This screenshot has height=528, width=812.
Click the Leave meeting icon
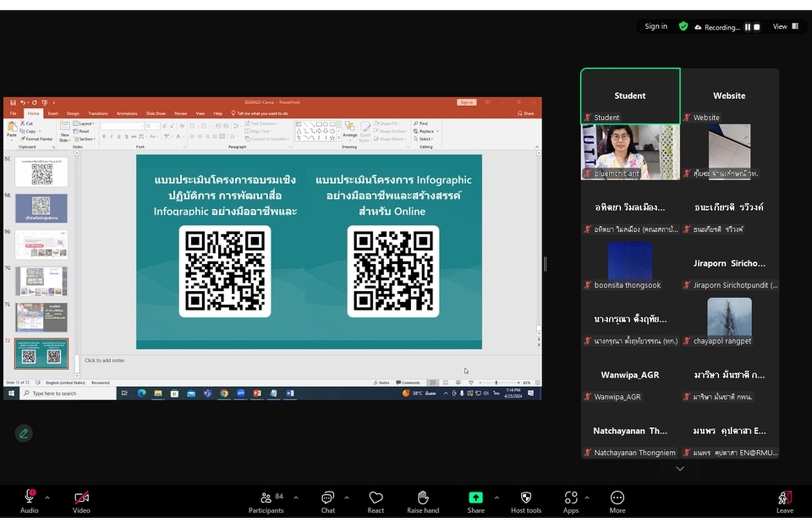(785, 498)
